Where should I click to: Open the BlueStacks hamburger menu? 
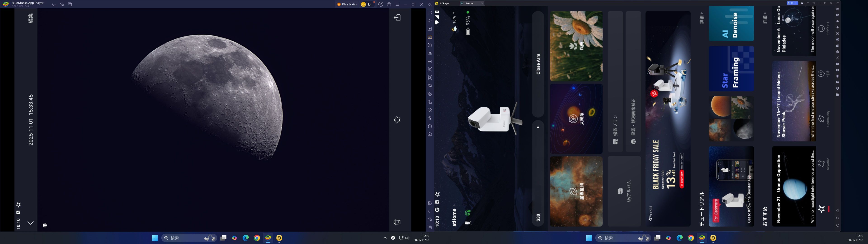397,4
